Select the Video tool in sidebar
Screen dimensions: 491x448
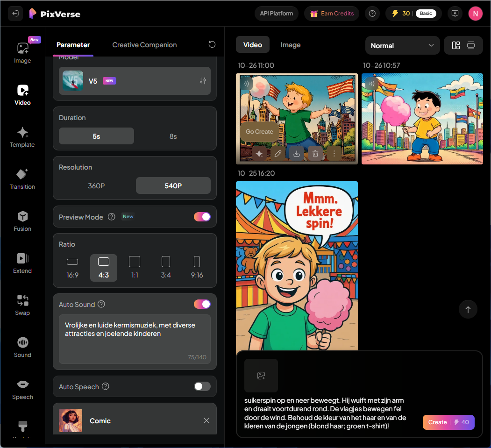pyautogui.click(x=22, y=95)
